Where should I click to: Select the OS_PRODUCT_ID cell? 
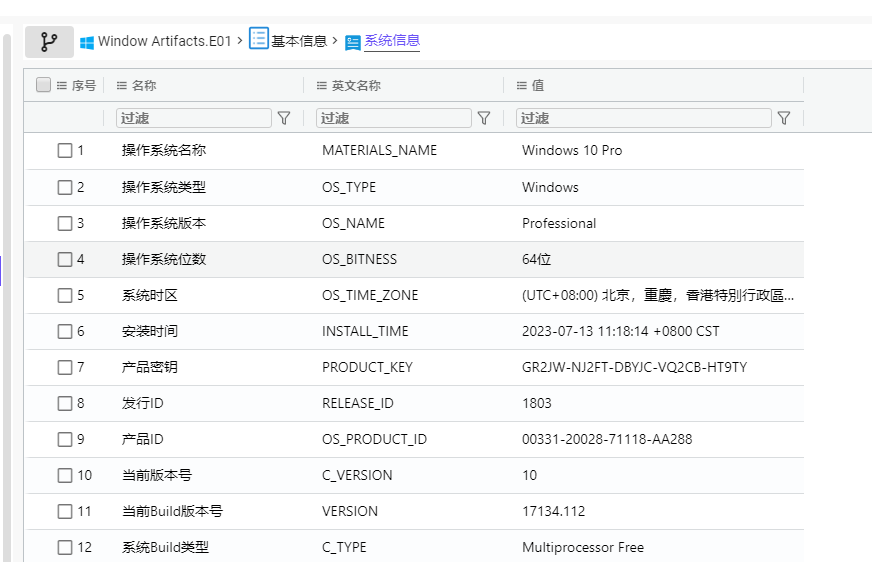point(374,439)
